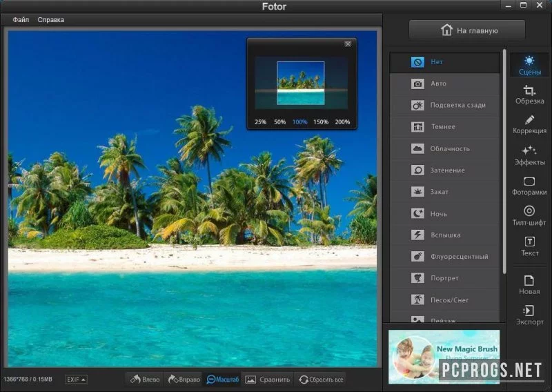Toggle the 'Масштаб' zoom panel
552x392 pixels.
pos(222,380)
